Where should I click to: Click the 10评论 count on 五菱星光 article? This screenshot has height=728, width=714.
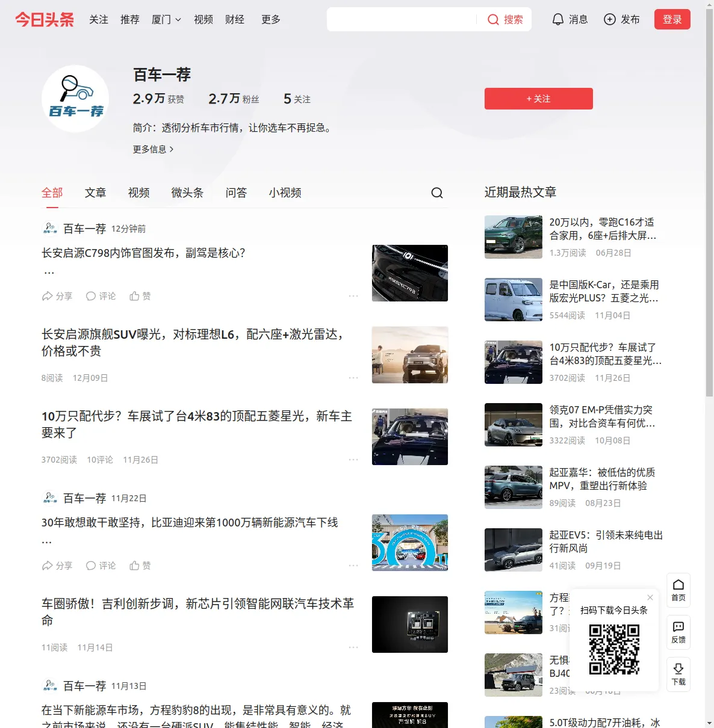click(x=100, y=460)
